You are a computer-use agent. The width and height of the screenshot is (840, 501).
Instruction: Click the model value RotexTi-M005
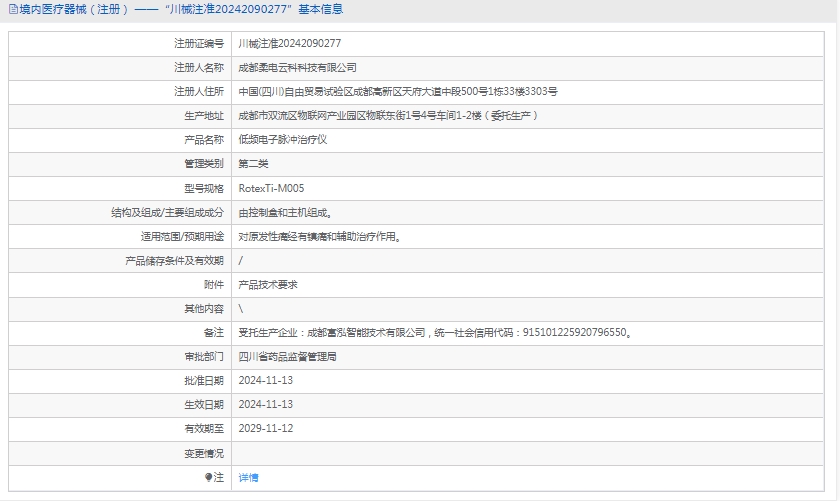(271, 188)
